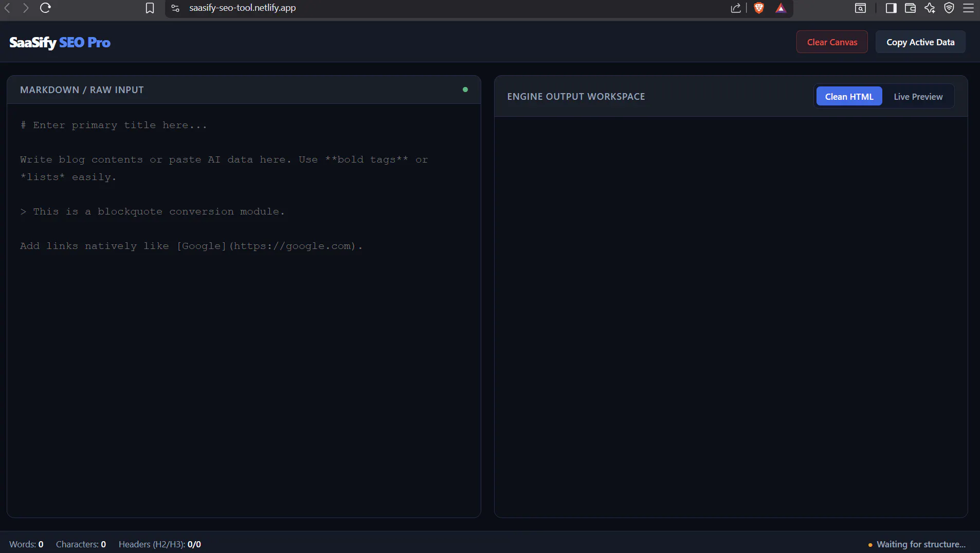Open the browser hamburger menu

pos(969,8)
